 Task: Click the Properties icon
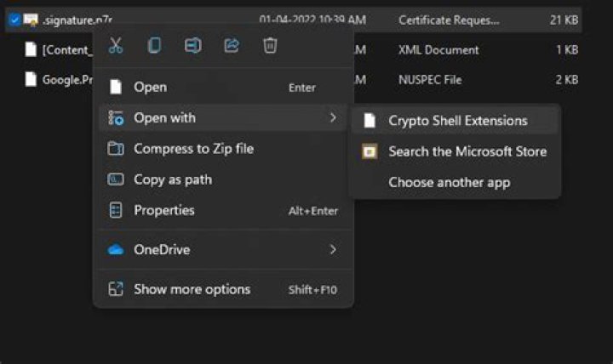[x=115, y=210]
